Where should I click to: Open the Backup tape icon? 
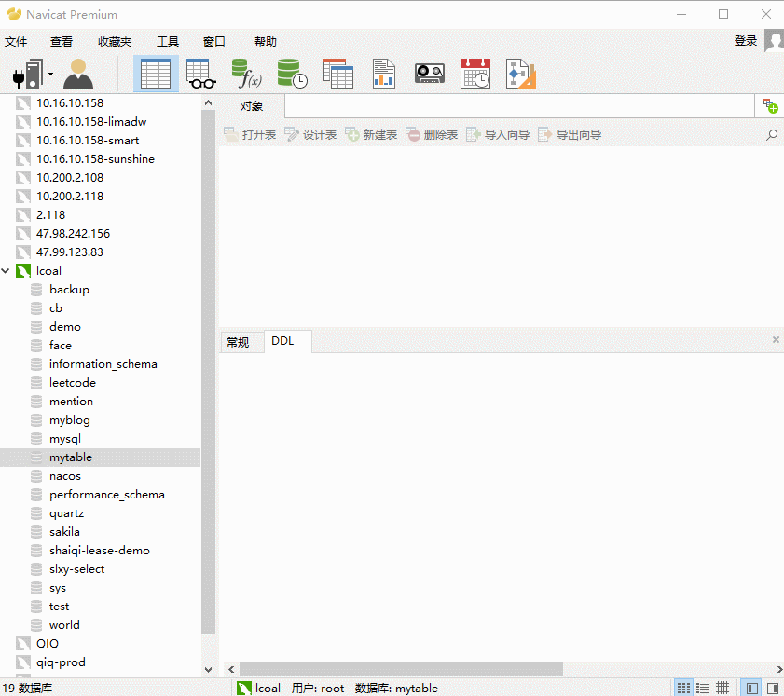point(430,74)
